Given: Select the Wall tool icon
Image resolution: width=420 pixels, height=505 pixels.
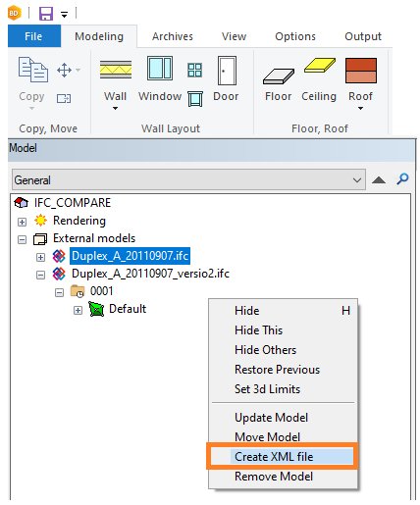Looking at the screenshot, I should point(116,70).
